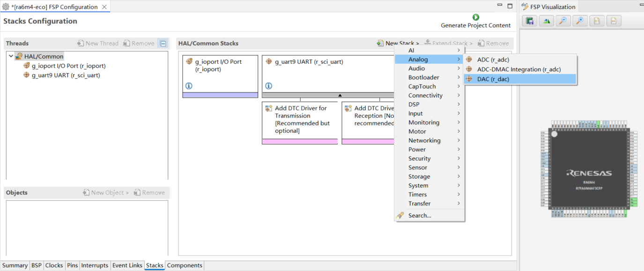Click the Search key icon in the stack menu
This screenshot has width=644, height=271.
[x=400, y=216]
